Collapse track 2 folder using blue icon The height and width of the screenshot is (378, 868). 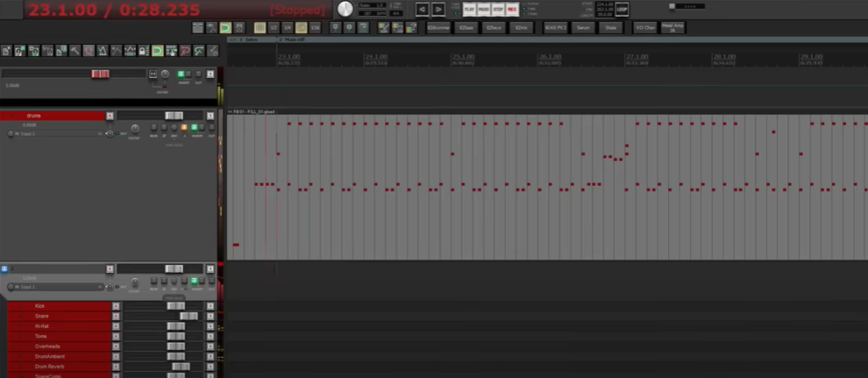tap(4, 269)
